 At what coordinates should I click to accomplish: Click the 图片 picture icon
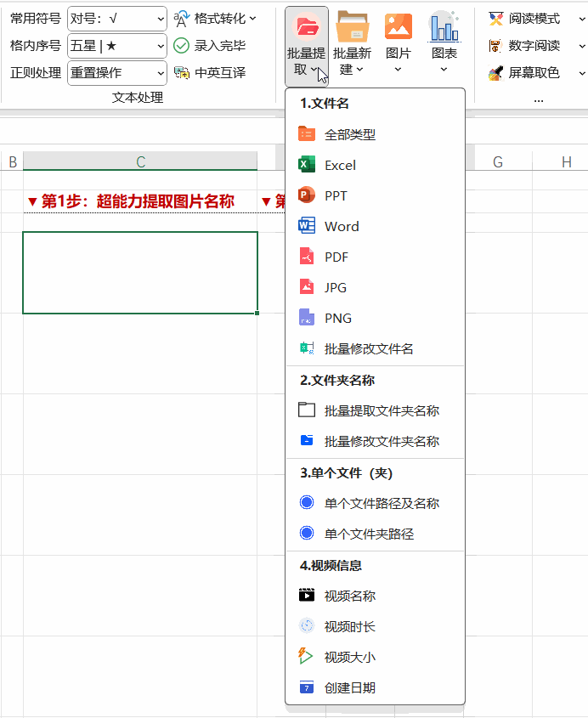pos(398,26)
